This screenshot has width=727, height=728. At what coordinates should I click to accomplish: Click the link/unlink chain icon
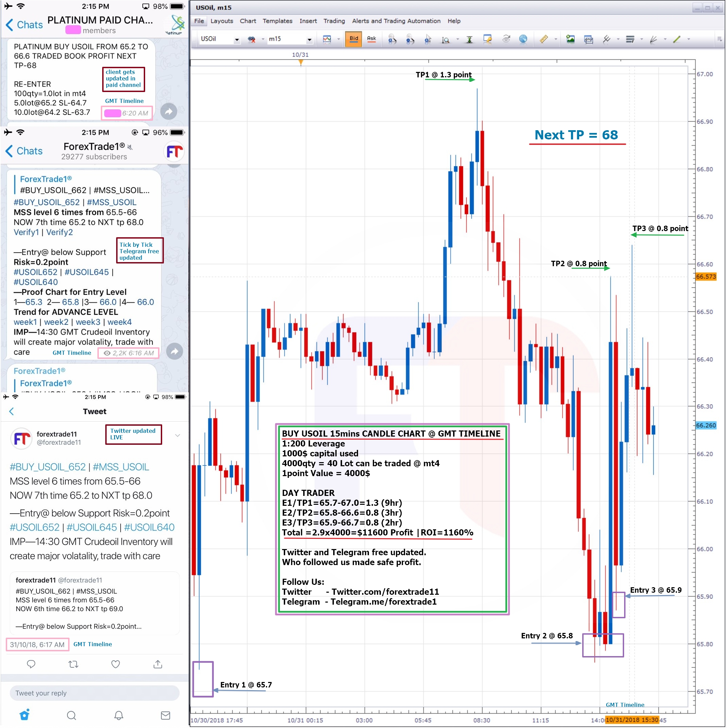click(251, 39)
